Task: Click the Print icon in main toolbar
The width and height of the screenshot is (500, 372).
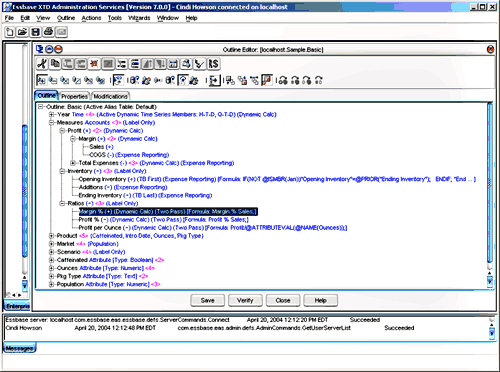Action: click(x=49, y=32)
